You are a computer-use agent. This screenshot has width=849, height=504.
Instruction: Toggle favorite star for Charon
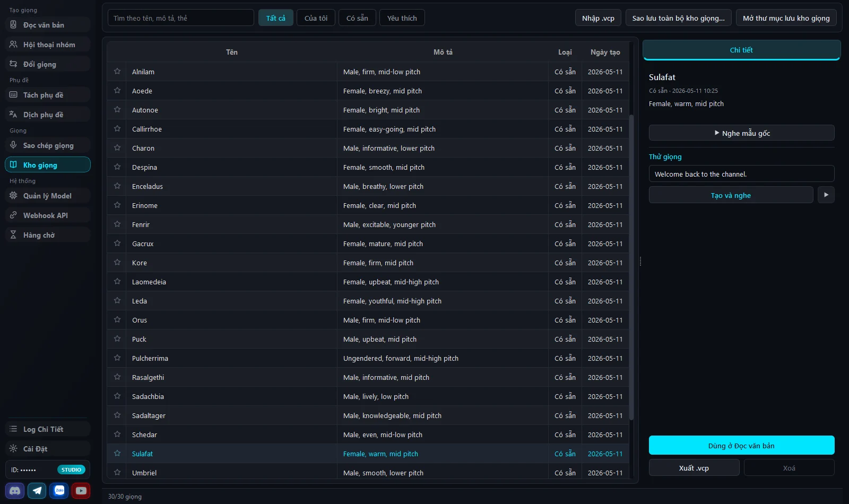point(117,147)
